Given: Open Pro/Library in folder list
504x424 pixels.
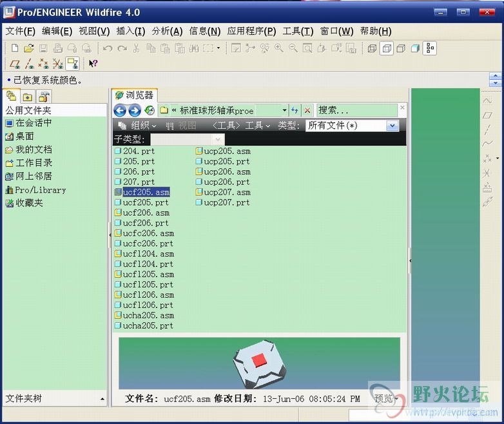Looking at the screenshot, I should [35, 190].
